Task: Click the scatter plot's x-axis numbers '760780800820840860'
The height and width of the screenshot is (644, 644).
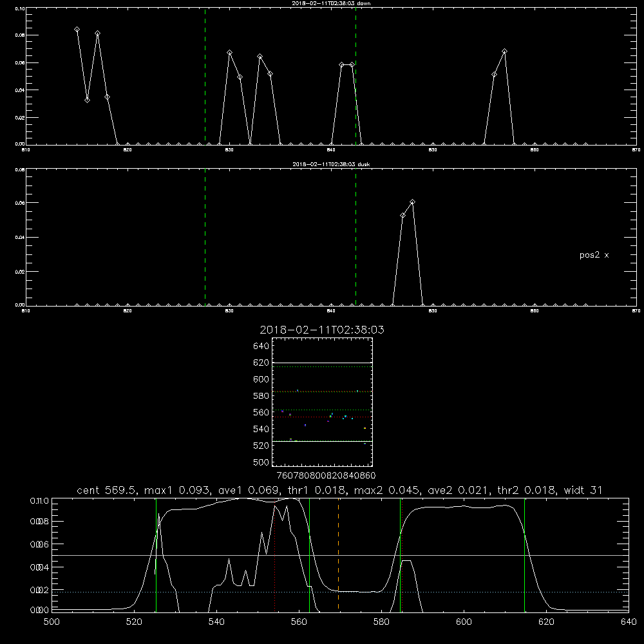Action: 326,476
